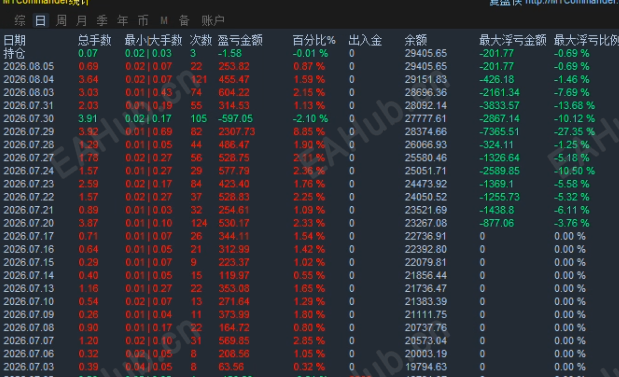
Task: Click the -1.58 position profit value
Action: point(230,53)
